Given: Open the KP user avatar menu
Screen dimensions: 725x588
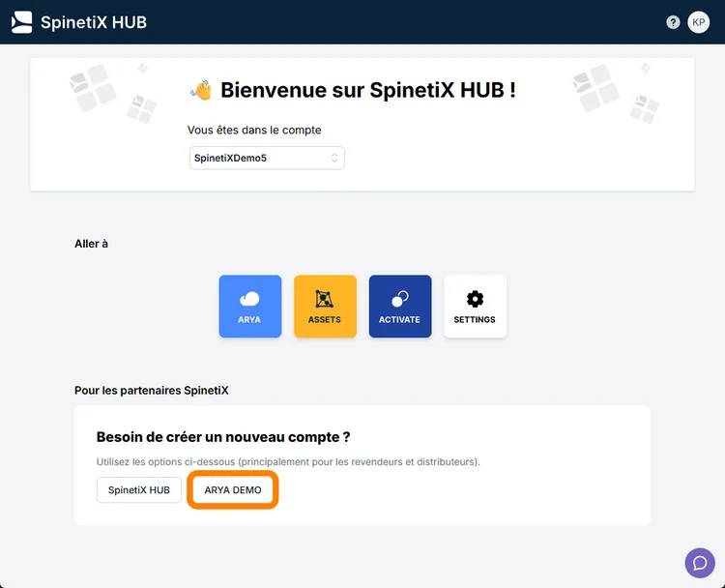Looking at the screenshot, I should coord(698,22).
